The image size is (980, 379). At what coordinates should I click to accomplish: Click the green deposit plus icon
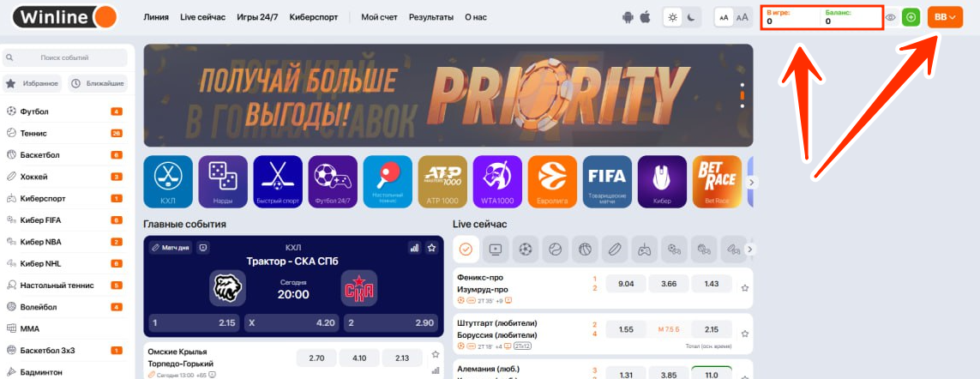click(x=911, y=17)
